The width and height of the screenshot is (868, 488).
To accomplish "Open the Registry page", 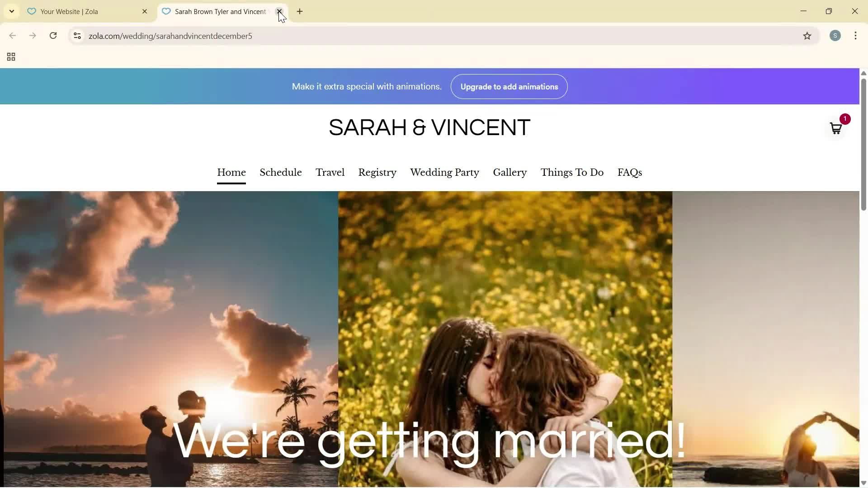I will [377, 172].
